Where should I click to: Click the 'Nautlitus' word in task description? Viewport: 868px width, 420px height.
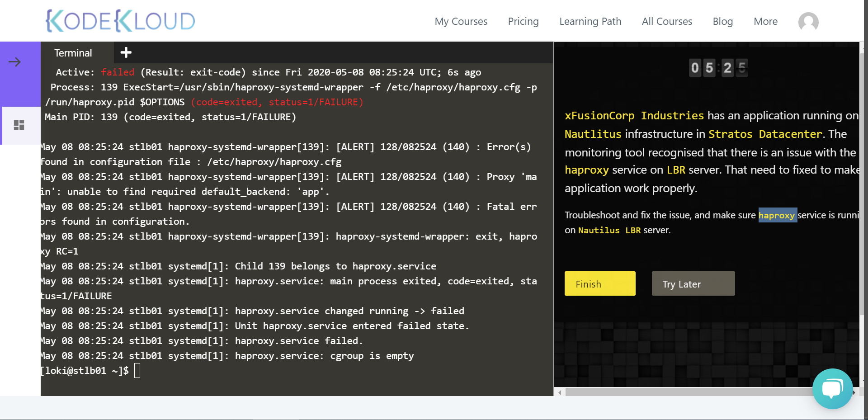593,134
